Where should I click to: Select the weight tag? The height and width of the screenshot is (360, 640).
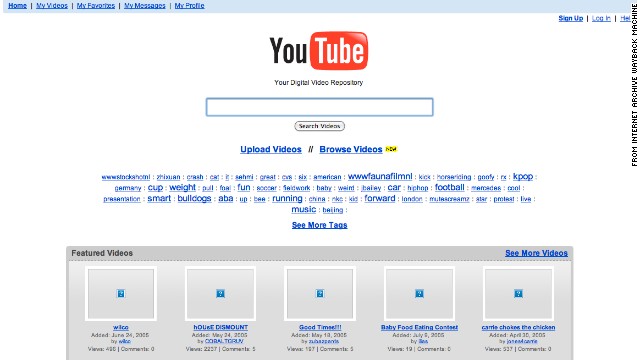pyautogui.click(x=182, y=187)
